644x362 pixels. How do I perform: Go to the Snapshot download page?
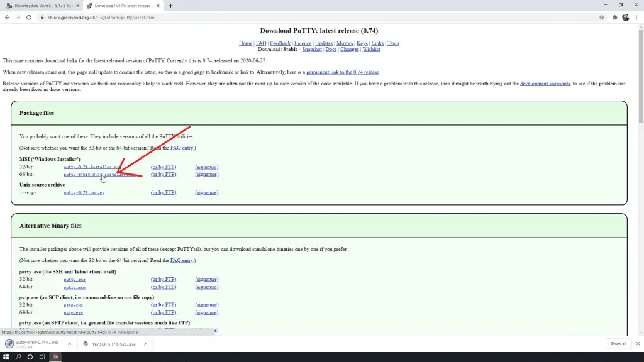click(312, 49)
